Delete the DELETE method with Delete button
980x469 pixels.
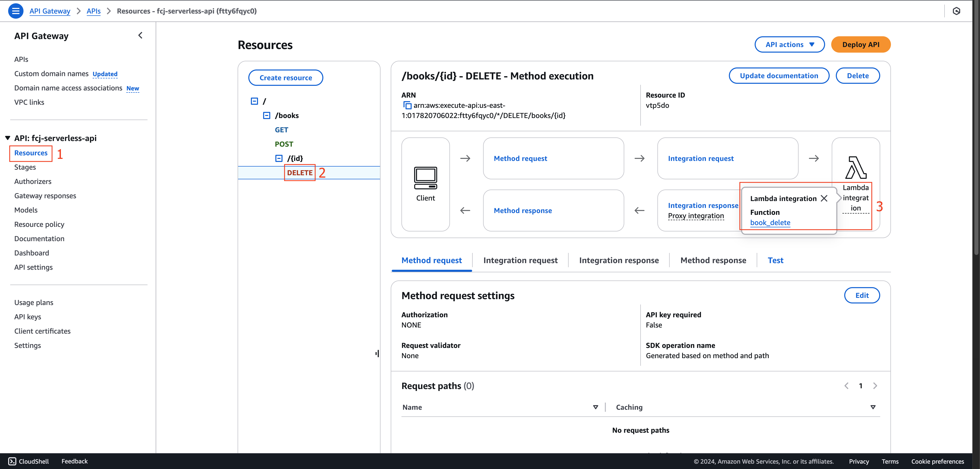coord(857,76)
